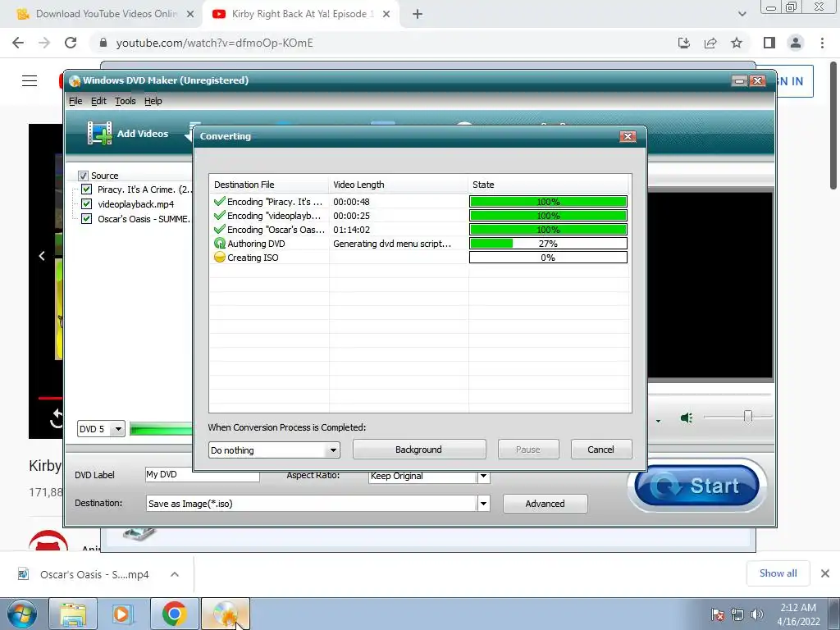This screenshot has height=630, width=840.
Task: Open the small dropdown arrow beside volume icon
Action: 658,421
